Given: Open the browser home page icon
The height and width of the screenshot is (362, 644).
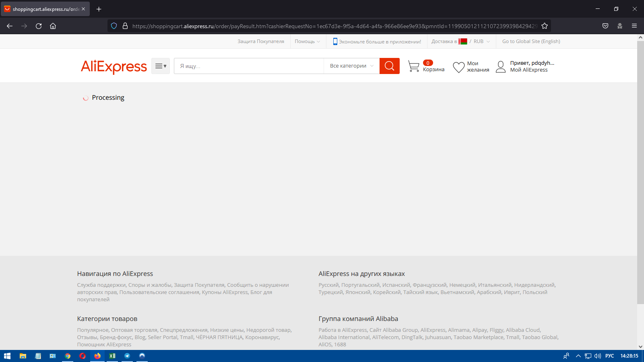Looking at the screenshot, I should point(53,26).
